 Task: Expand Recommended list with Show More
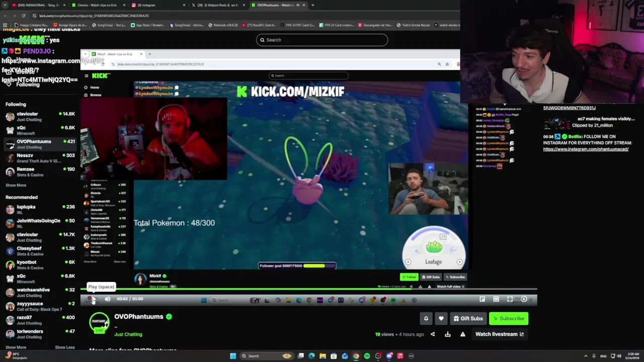pyautogui.click(x=16, y=347)
